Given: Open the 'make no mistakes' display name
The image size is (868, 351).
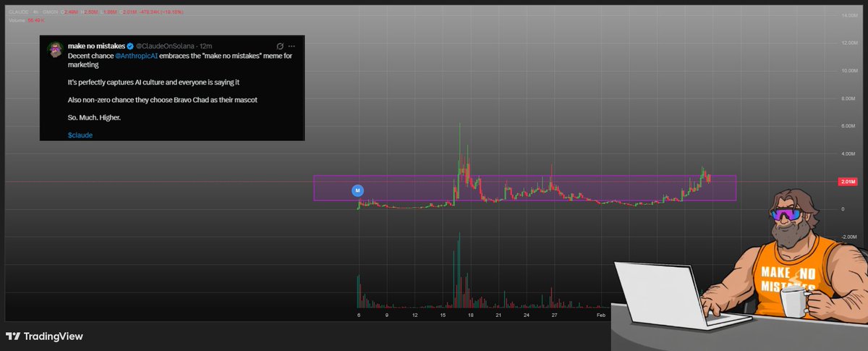Looking at the screenshot, I should 96,46.
